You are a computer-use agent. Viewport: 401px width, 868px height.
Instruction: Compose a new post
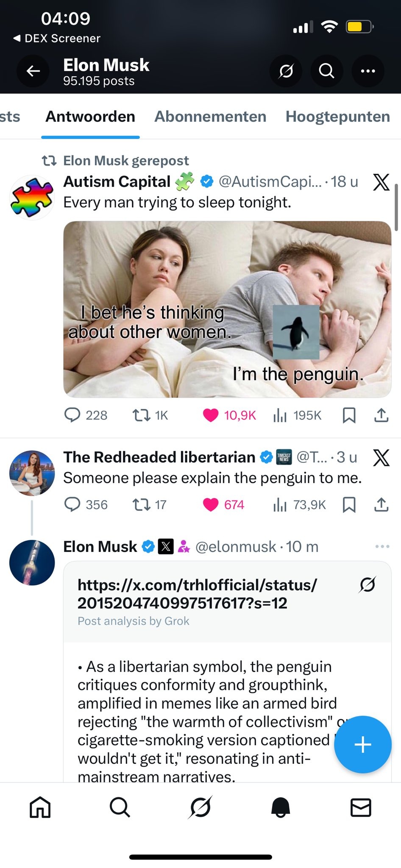[x=362, y=745]
